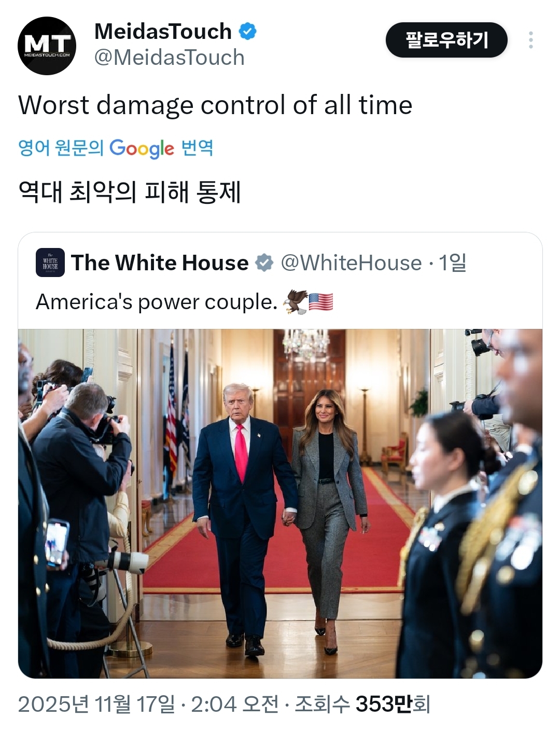Click the quoted tweet's 1일 timestamp
560x732 pixels.
[453, 263]
